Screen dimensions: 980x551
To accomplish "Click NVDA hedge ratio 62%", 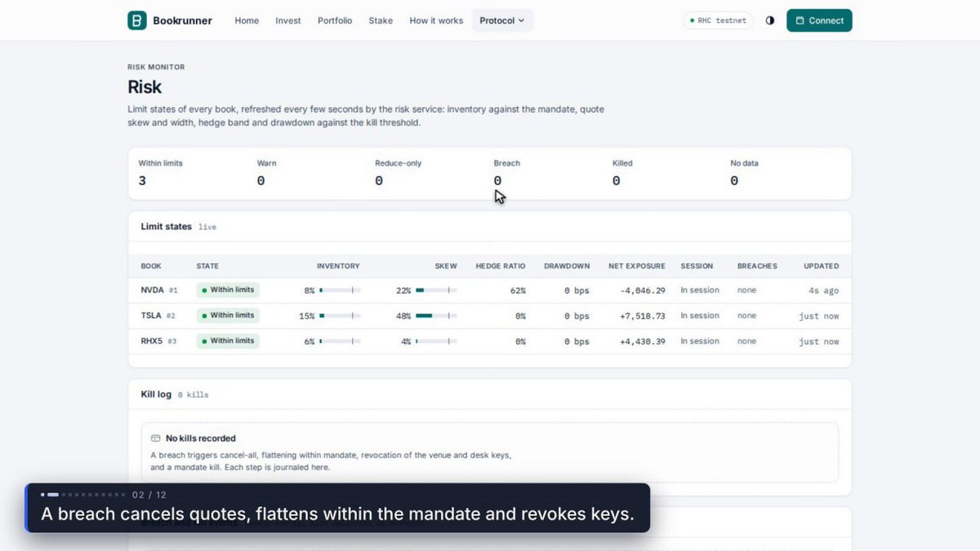I will click(x=518, y=291).
